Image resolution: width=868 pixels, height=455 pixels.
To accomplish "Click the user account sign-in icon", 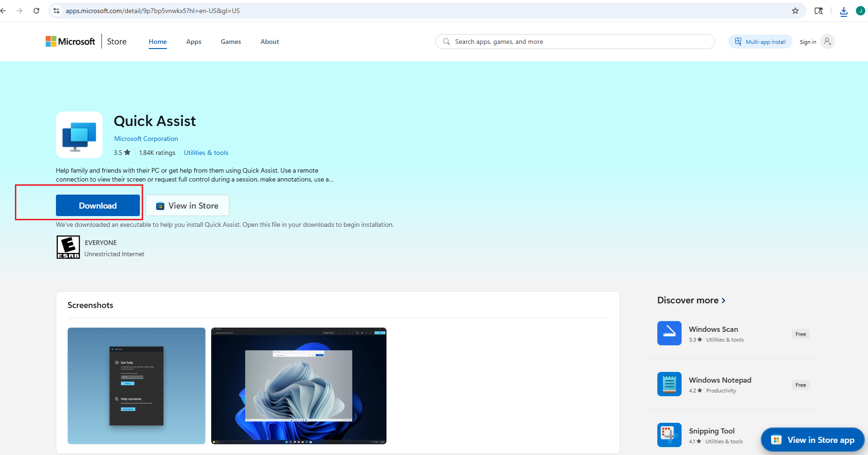I will point(827,42).
